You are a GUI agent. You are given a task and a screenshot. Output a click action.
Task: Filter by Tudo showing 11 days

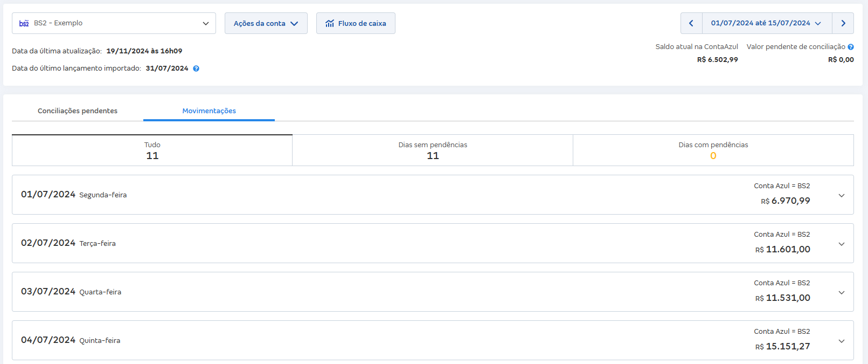[152, 150]
